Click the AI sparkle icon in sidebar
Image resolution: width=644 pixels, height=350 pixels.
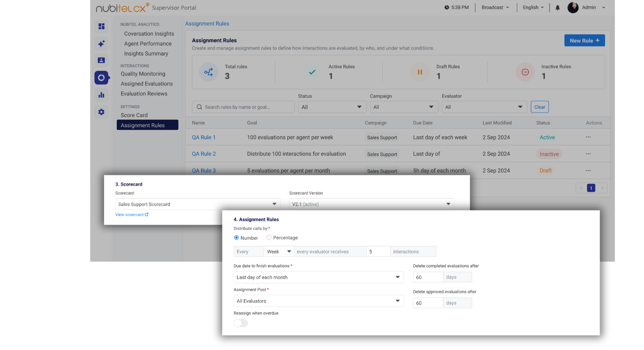pyautogui.click(x=101, y=43)
